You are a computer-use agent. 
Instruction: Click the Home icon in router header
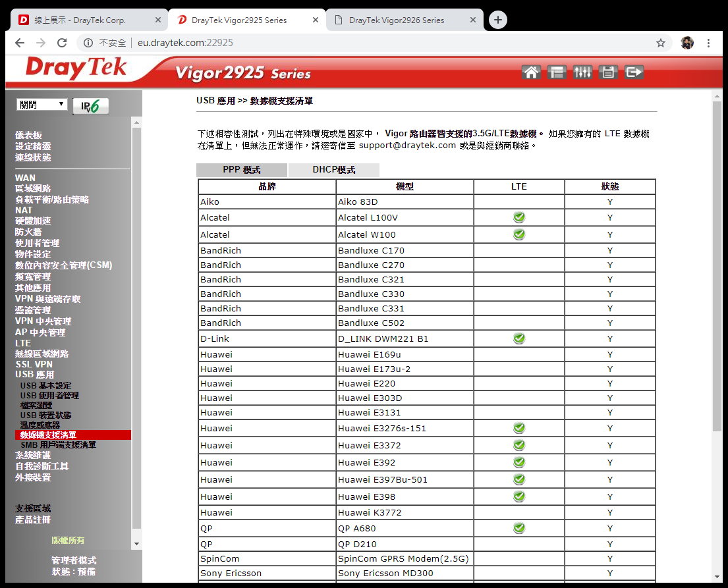(x=531, y=72)
